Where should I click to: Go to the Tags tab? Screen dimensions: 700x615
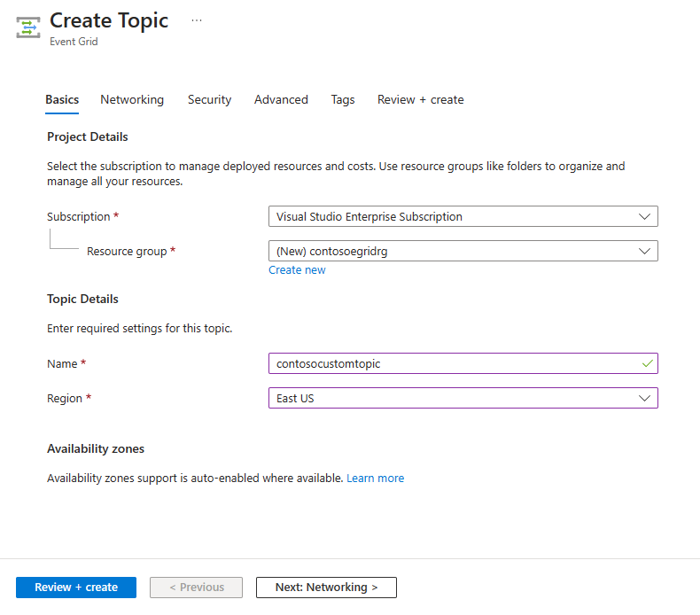343,99
